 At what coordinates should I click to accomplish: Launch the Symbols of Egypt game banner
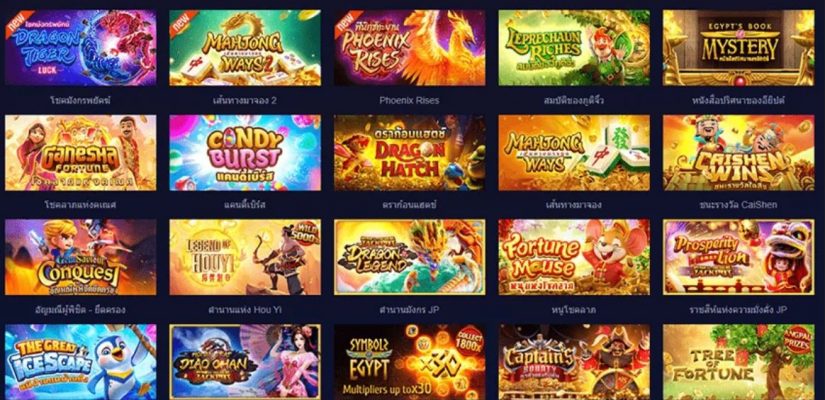(x=409, y=362)
